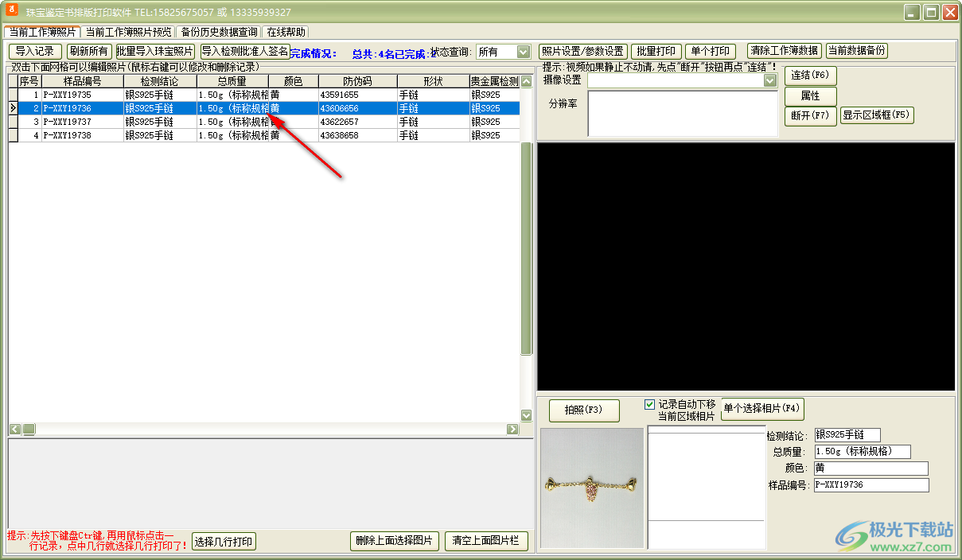
Task: Open 备份历史数据查询 tab
Action: pos(219,32)
